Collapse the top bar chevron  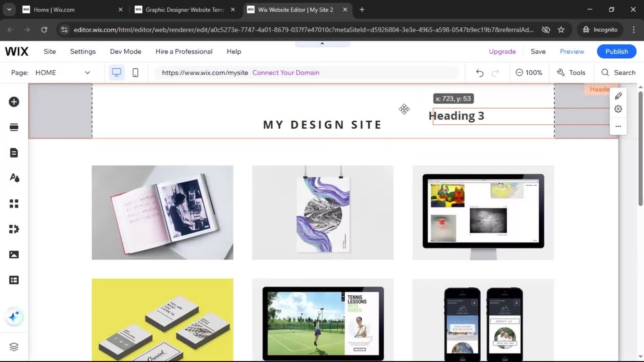point(322,44)
